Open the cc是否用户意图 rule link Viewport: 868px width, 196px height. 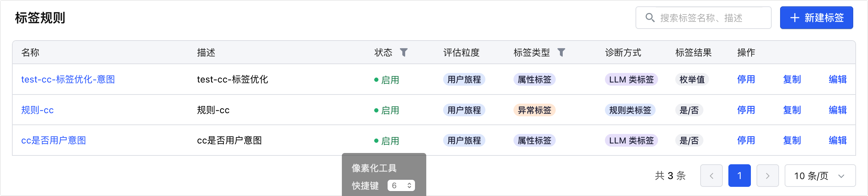pos(53,140)
